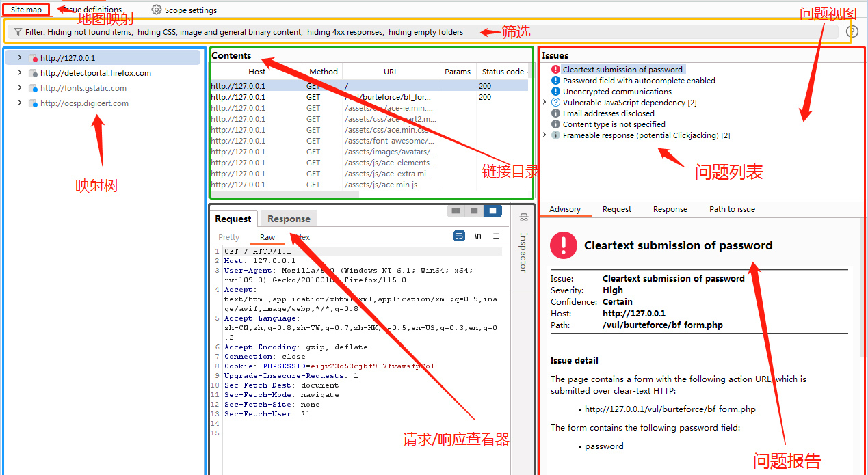Viewport: 868px width, 475px height.
Task: Click the Scope settings gear icon
Action: click(157, 10)
